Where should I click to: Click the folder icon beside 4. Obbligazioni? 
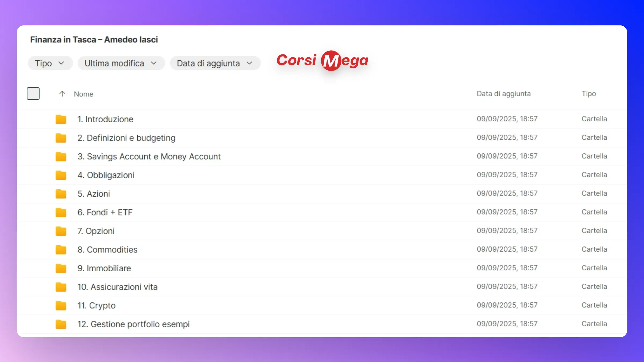click(61, 175)
